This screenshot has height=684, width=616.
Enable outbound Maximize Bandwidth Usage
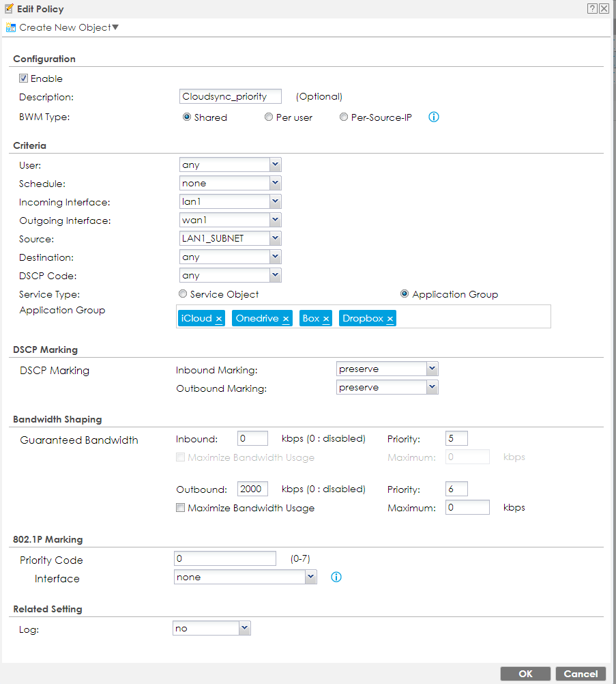point(181,508)
